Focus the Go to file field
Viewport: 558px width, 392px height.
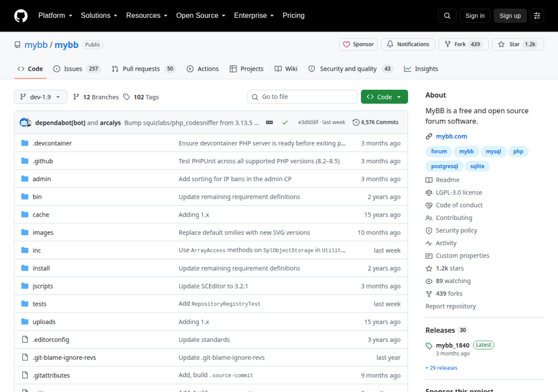pyautogui.click(x=302, y=97)
